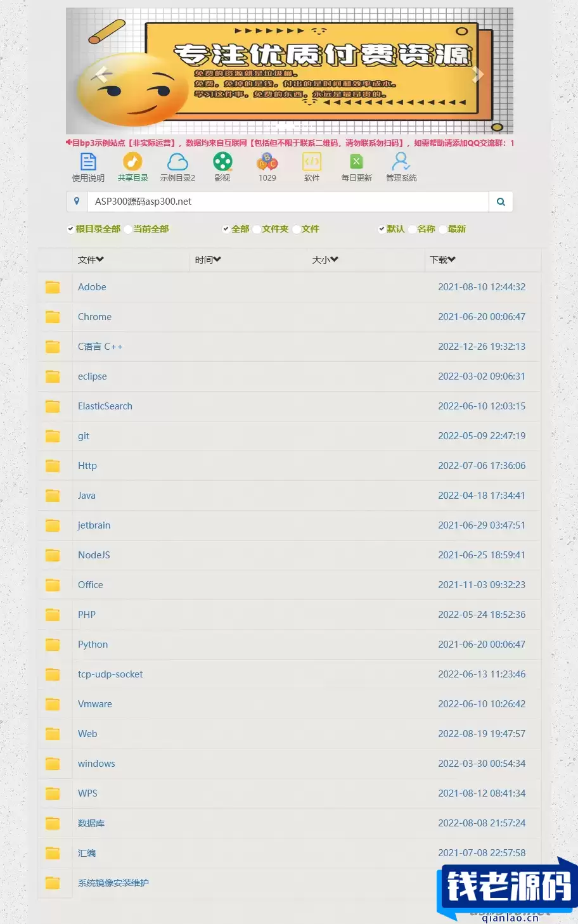The image size is (578, 924).
Task: Click the folder icon for Java
Action: [x=53, y=496]
